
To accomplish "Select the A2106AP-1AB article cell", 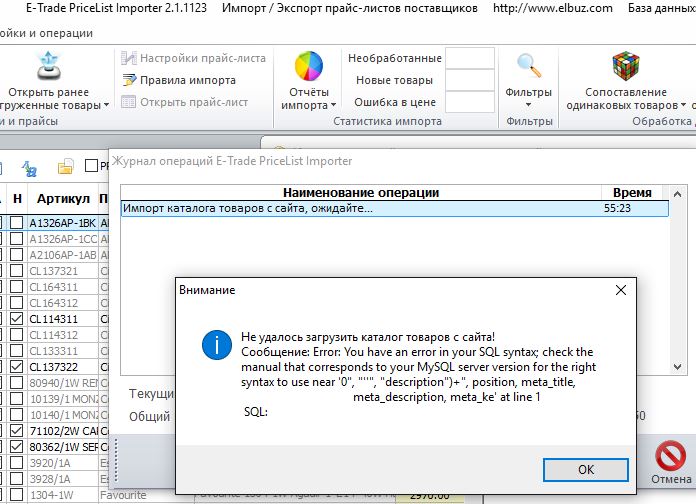I will coord(63,255).
